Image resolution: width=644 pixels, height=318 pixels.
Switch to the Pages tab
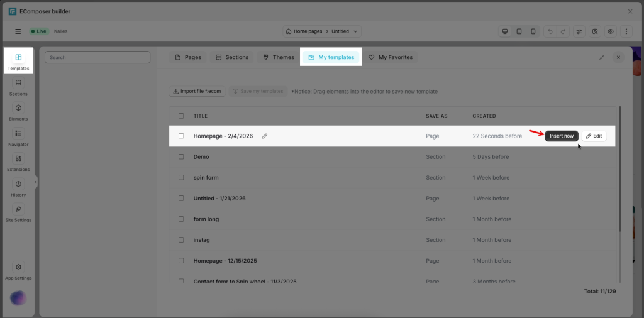coord(188,57)
